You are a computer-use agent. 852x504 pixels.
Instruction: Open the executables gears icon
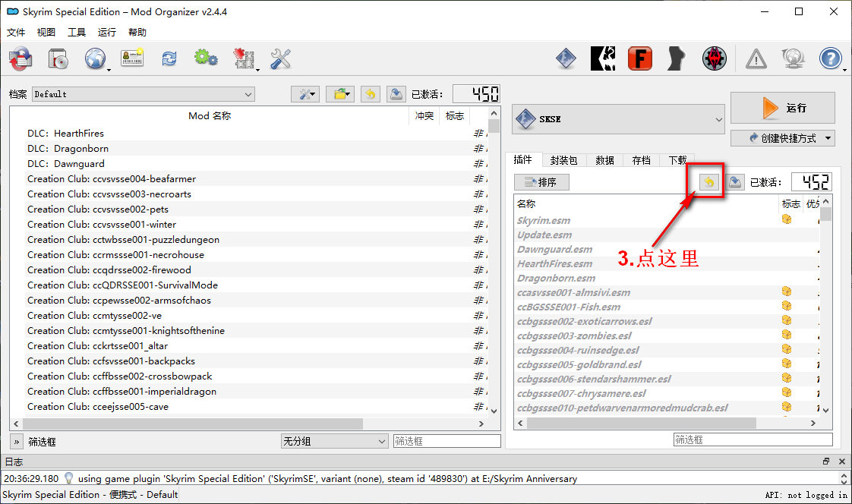coord(206,59)
